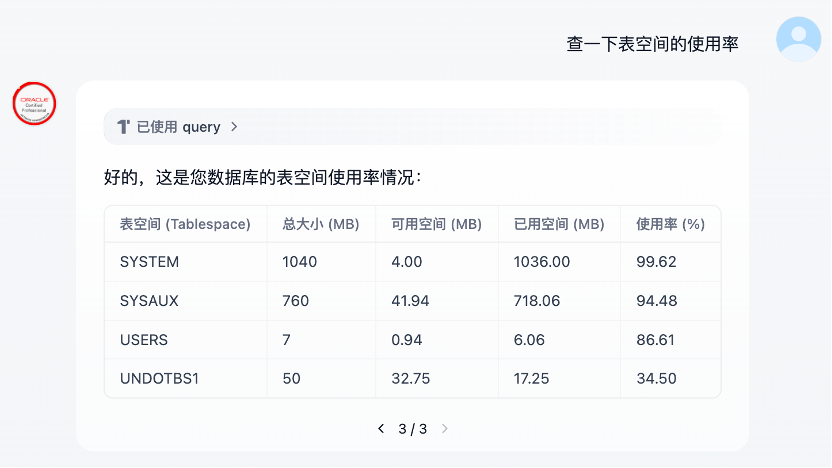Click the Oracle assistant avatar logo

coord(34,104)
